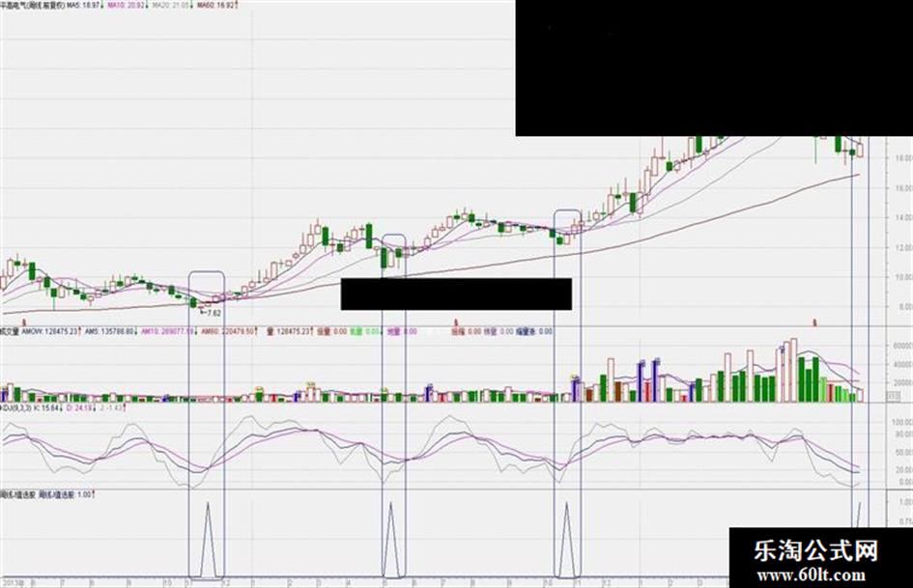Click the 14.00 price axis label
913x588 pixels.
click(x=903, y=218)
